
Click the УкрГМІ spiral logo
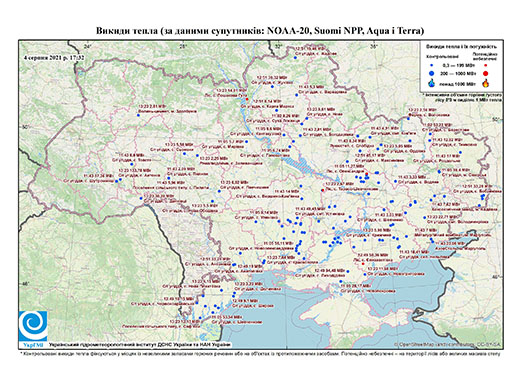33,326
